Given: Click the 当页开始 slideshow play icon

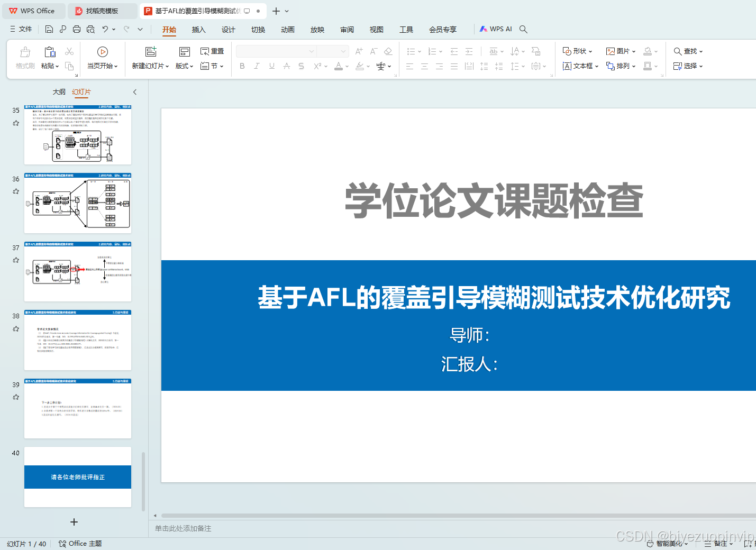Looking at the screenshot, I should click(102, 52).
